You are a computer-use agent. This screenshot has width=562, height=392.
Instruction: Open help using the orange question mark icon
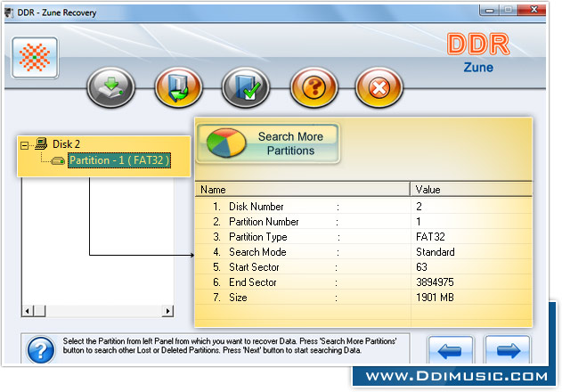pos(314,87)
